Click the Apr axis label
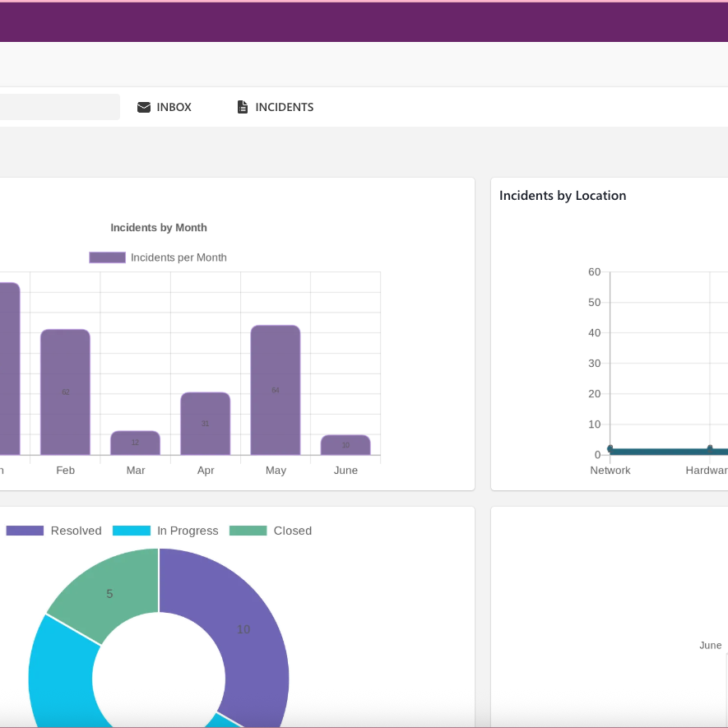This screenshot has height=728, width=728. tap(206, 471)
